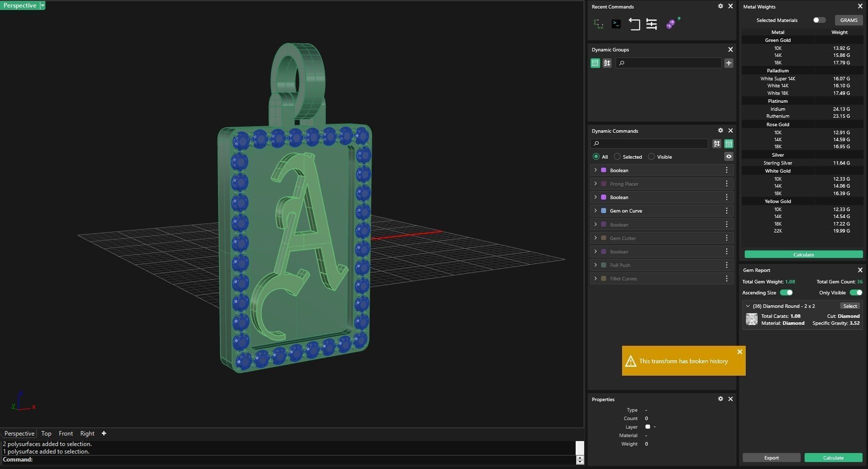Screen dimensions: 868x469
Task: Open the Perspective viewport dropdown arrow
Action: click(42, 5)
